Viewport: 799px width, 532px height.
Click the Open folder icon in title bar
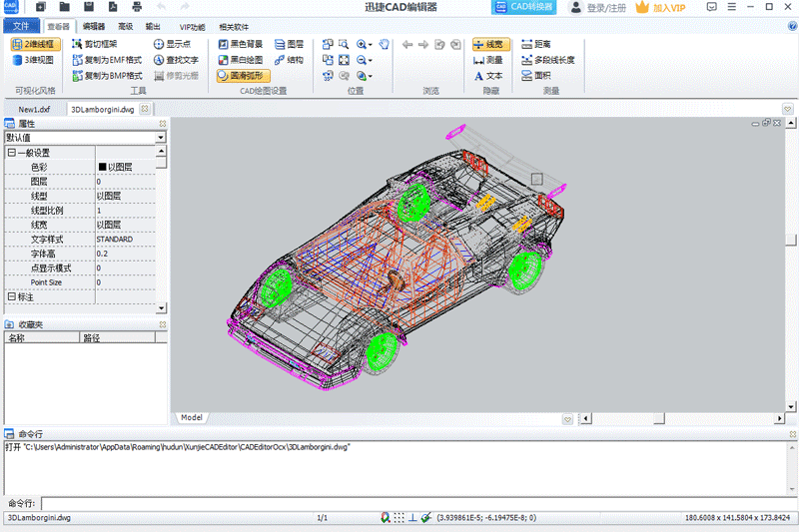pos(64,7)
